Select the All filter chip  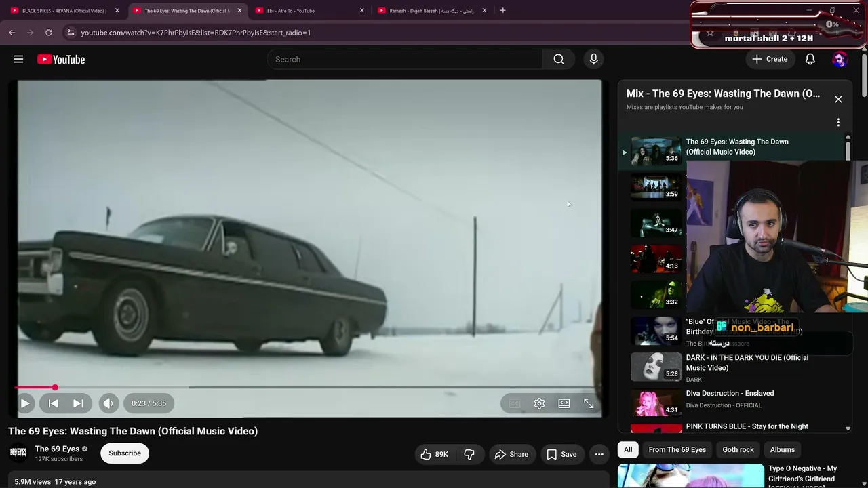(628, 449)
